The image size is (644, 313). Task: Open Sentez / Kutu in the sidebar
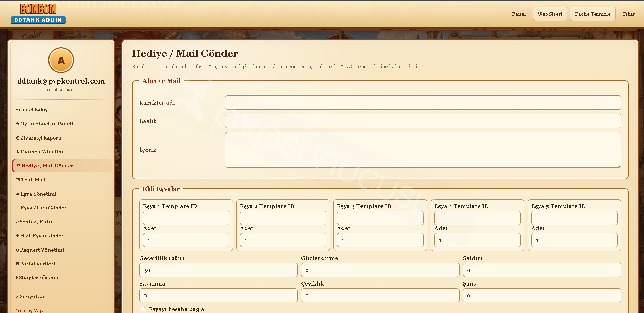(x=34, y=222)
